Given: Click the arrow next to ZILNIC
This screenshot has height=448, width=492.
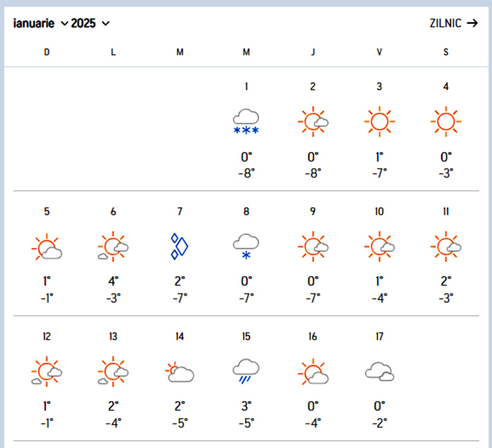Looking at the screenshot, I should coord(472,23).
